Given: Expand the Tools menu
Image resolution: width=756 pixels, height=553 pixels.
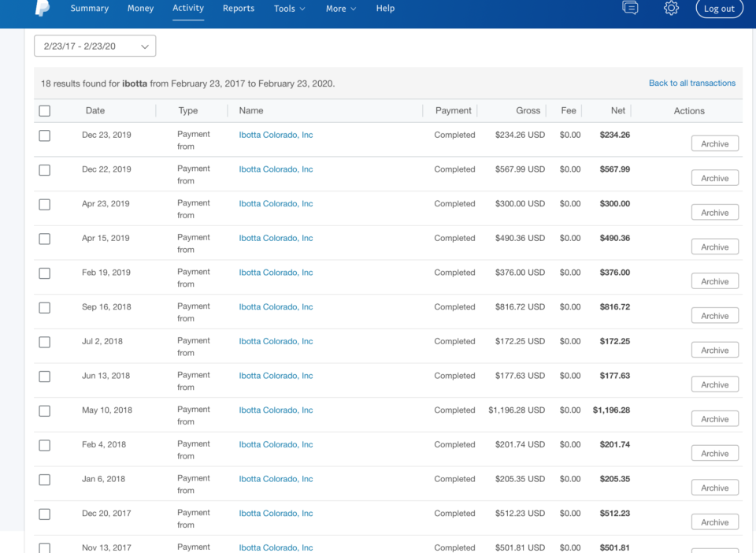Looking at the screenshot, I should click(x=289, y=9).
